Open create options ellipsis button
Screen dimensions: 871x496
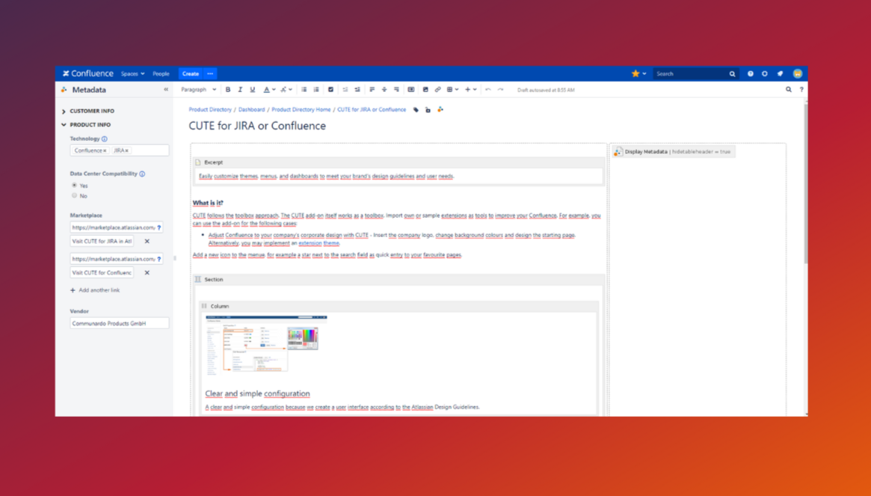(x=210, y=73)
